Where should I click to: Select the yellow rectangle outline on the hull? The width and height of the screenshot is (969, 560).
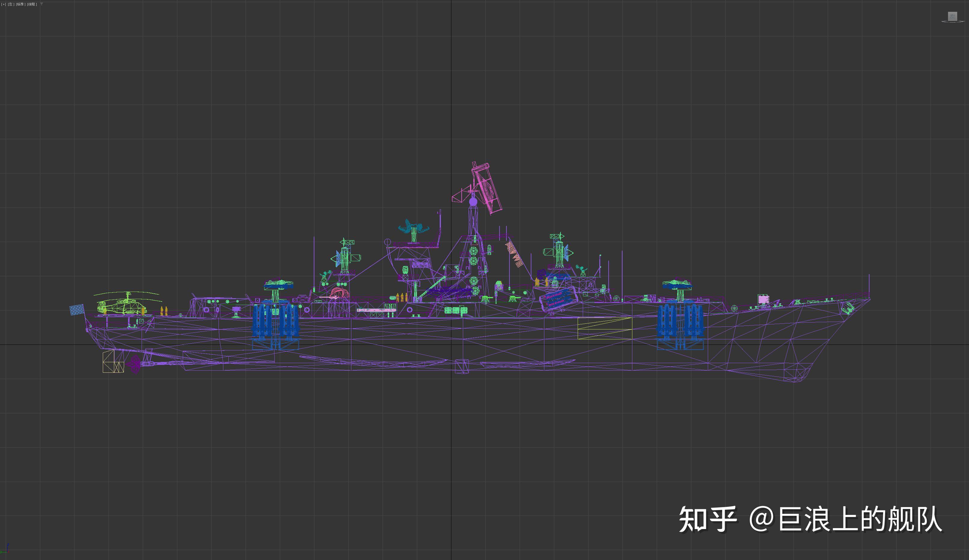pyautogui.click(x=604, y=328)
